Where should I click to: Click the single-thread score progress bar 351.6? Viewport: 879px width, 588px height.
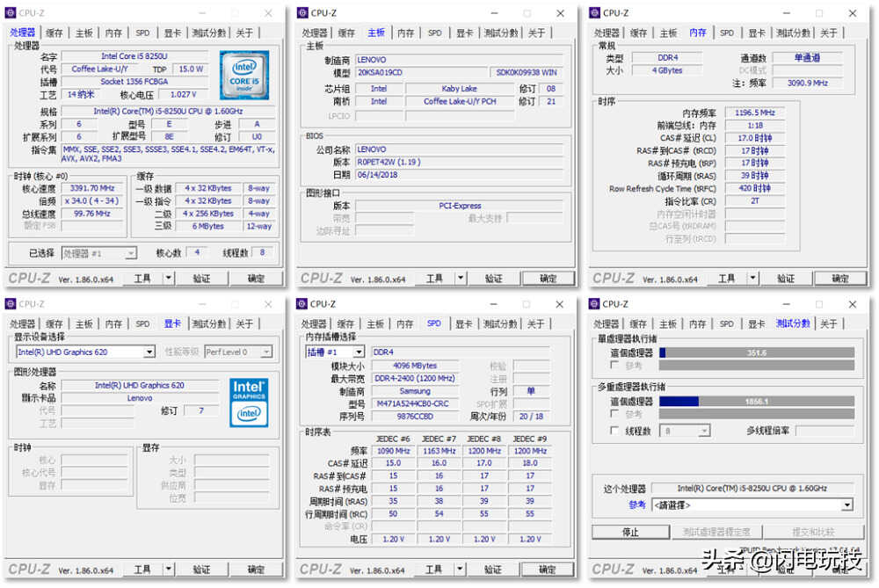click(757, 352)
